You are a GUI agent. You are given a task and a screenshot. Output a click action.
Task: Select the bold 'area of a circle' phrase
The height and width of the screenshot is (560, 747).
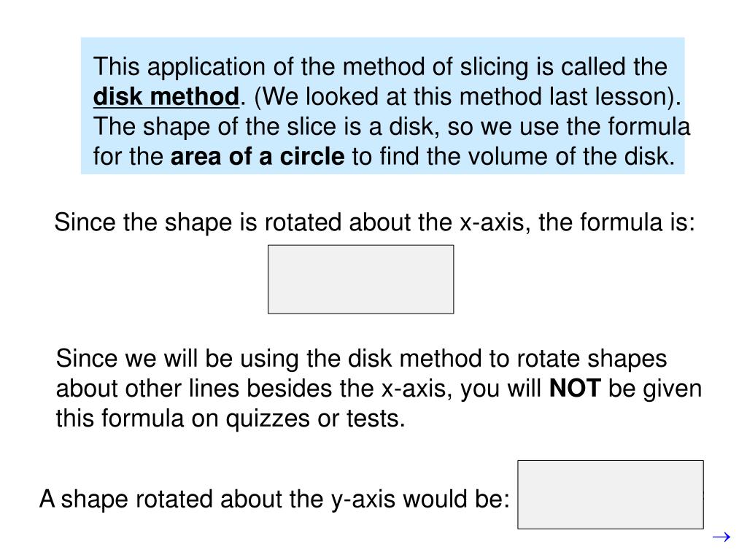pyautogui.click(x=258, y=156)
